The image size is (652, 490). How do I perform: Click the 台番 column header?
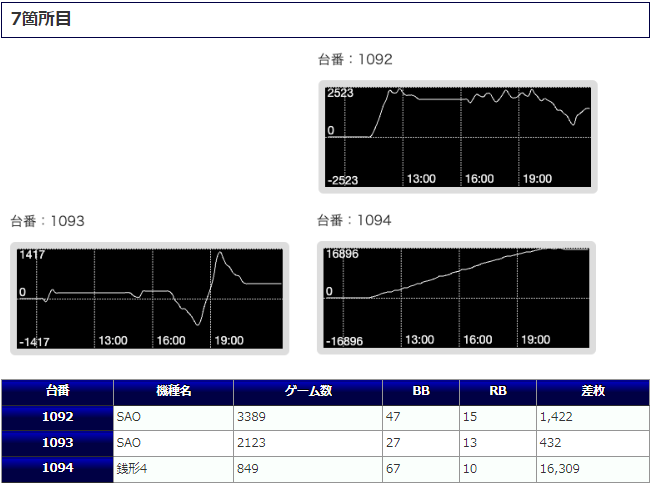(x=57, y=392)
